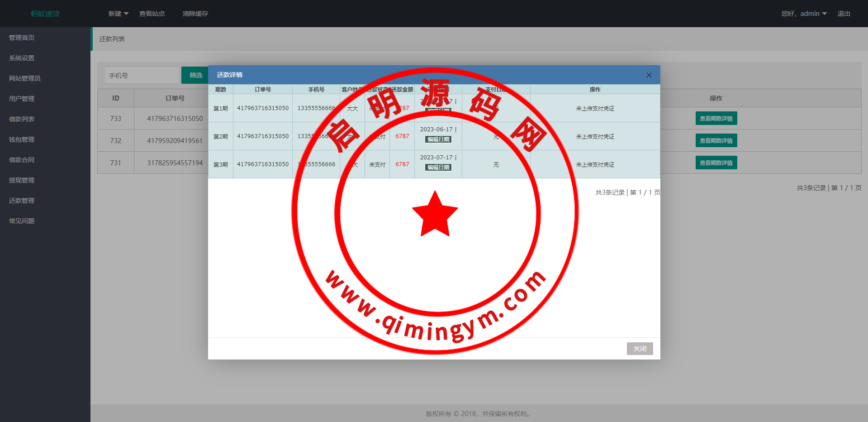Click 清除缓存 in top navigation
868x422 pixels.
(195, 14)
